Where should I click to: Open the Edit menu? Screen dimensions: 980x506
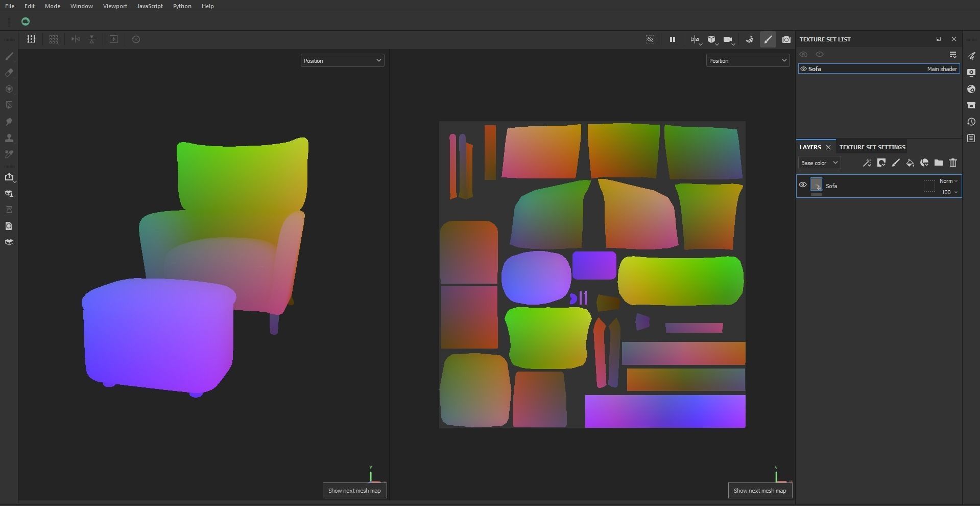(x=30, y=6)
